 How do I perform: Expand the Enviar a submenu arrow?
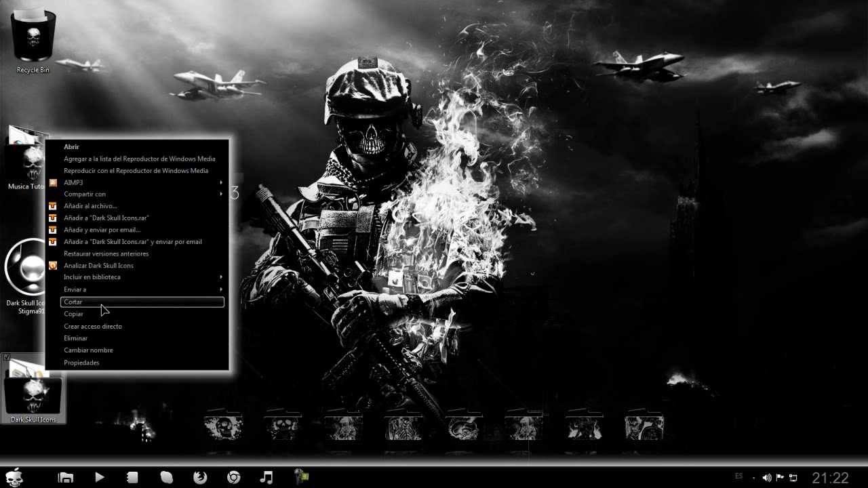pos(221,290)
